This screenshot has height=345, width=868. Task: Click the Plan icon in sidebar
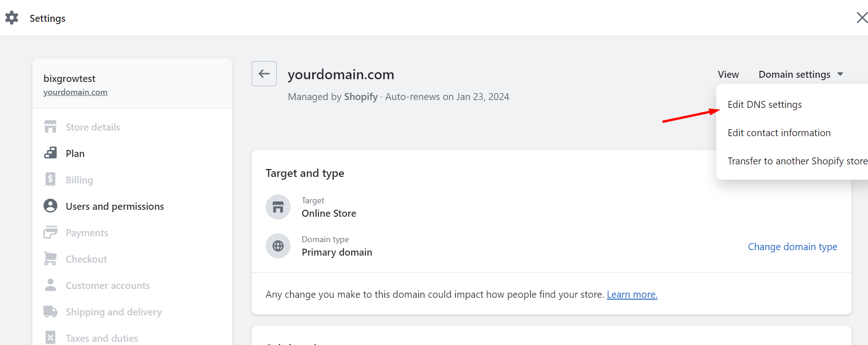[x=50, y=153]
